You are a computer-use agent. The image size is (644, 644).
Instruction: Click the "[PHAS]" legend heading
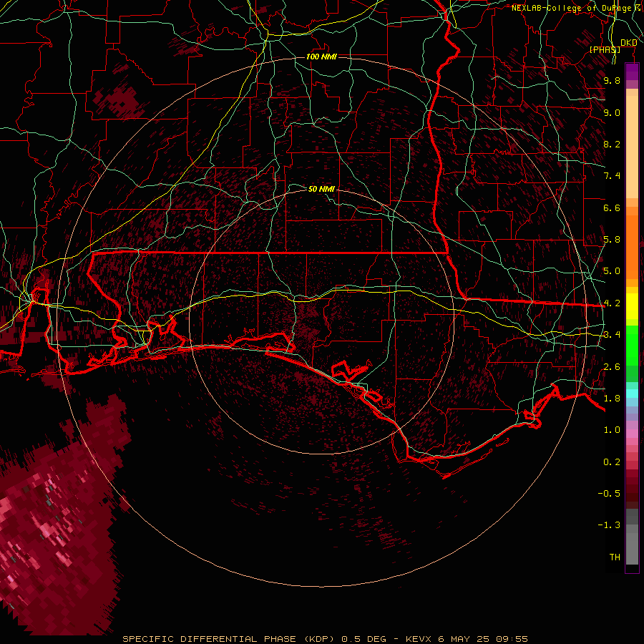605,49
